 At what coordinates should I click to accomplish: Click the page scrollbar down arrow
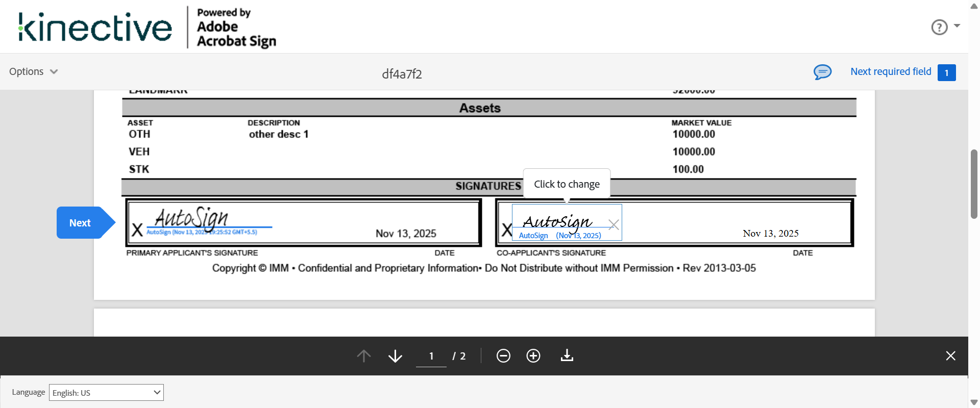pos(974,402)
